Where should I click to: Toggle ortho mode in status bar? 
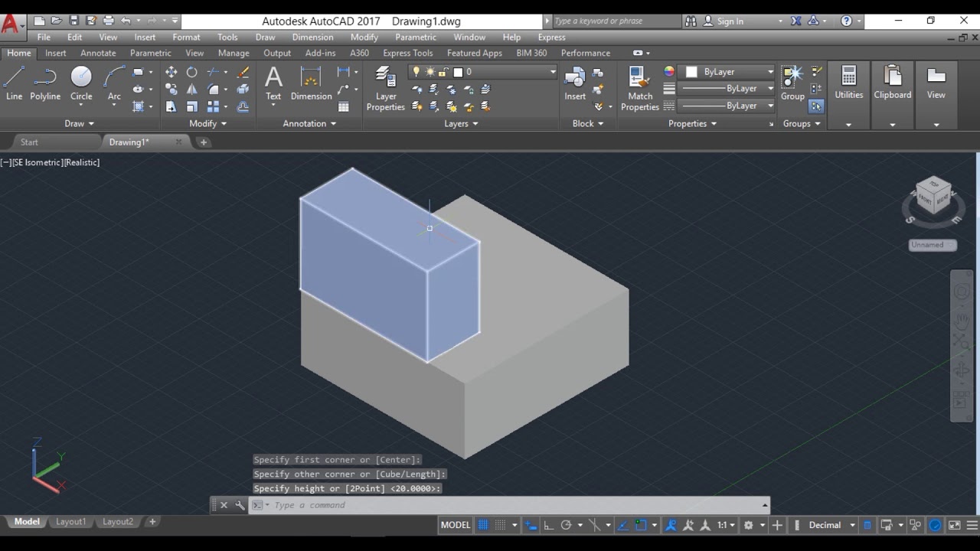[549, 525]
